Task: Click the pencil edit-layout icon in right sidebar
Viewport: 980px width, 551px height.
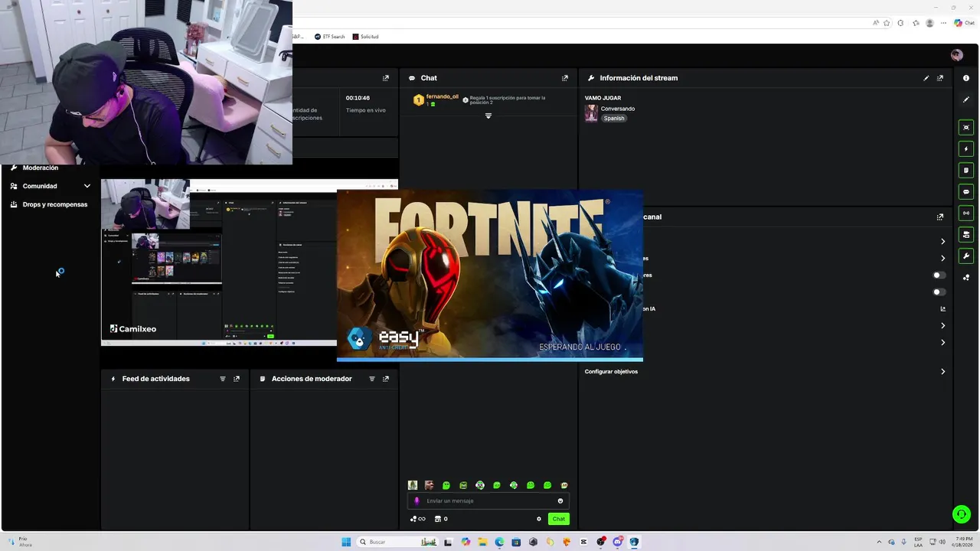Action: pyautogui.click(x=966, y=99)
